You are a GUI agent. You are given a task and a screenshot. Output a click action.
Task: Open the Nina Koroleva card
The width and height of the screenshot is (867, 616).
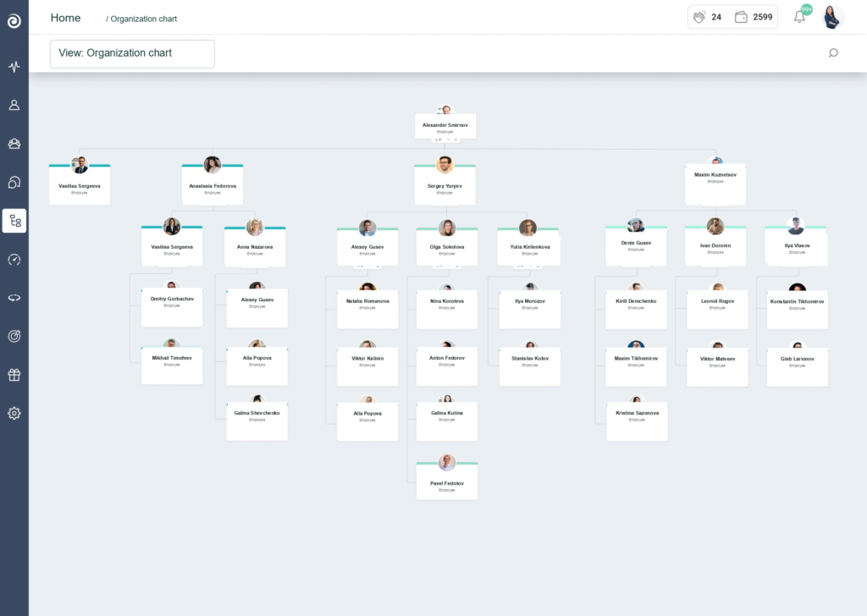(447, 310)
